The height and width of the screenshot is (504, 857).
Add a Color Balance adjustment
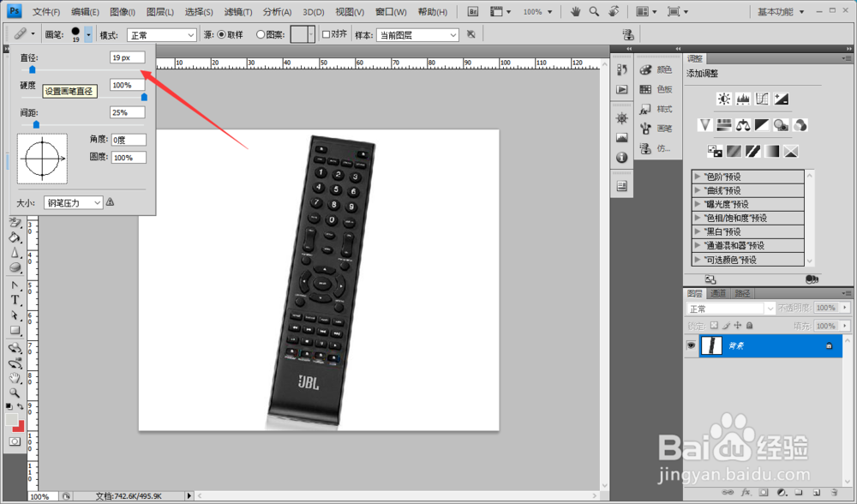(743, 125)
